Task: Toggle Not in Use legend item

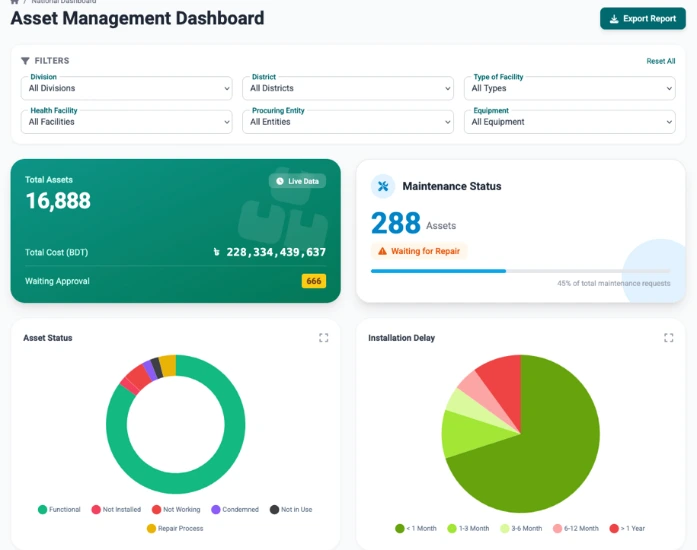Action: [x=291, y=510]
